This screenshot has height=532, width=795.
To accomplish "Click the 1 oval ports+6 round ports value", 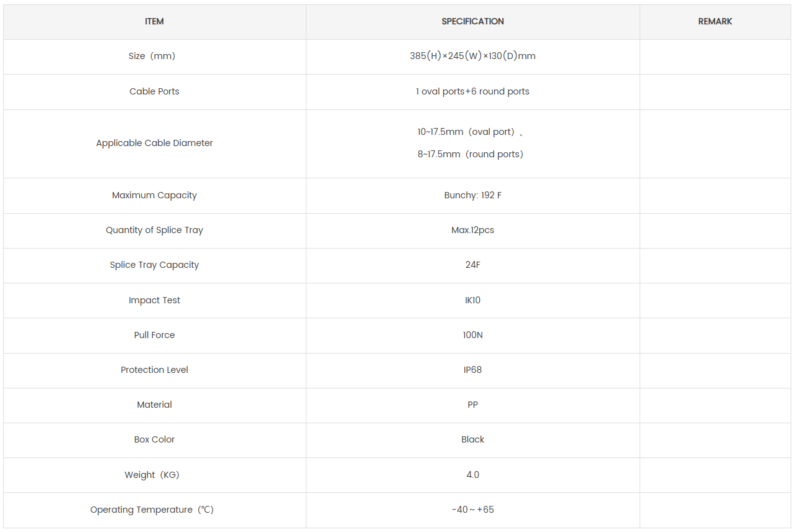I will (472, 91).
